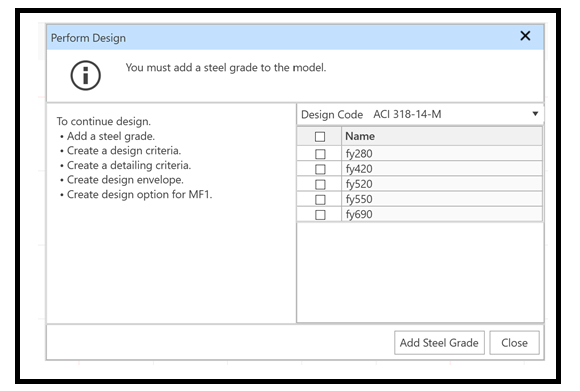Click 'Create design envelope.' text
Screen dimensions: 580x391
point(125,180)
